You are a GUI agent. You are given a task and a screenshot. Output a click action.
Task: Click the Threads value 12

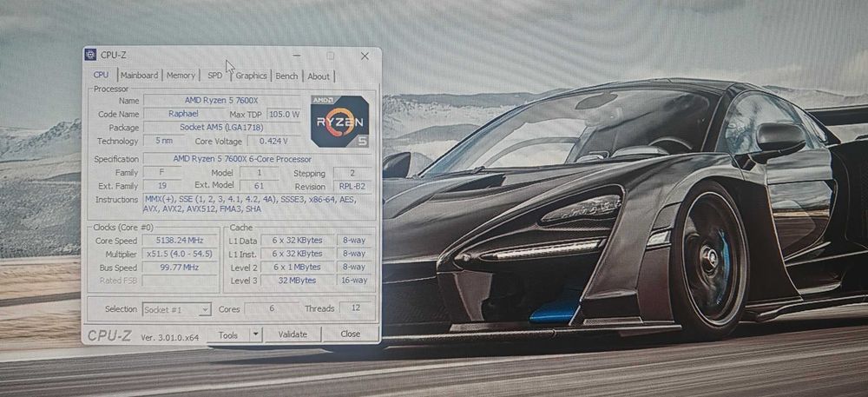pos(357,308)
